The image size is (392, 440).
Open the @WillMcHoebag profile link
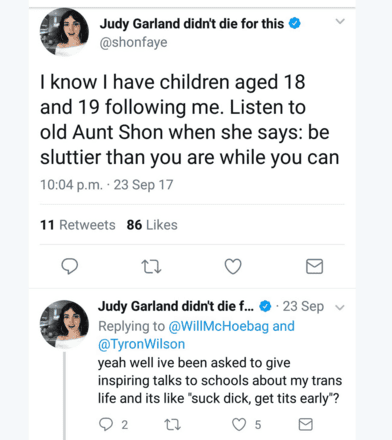pos(219,326)
